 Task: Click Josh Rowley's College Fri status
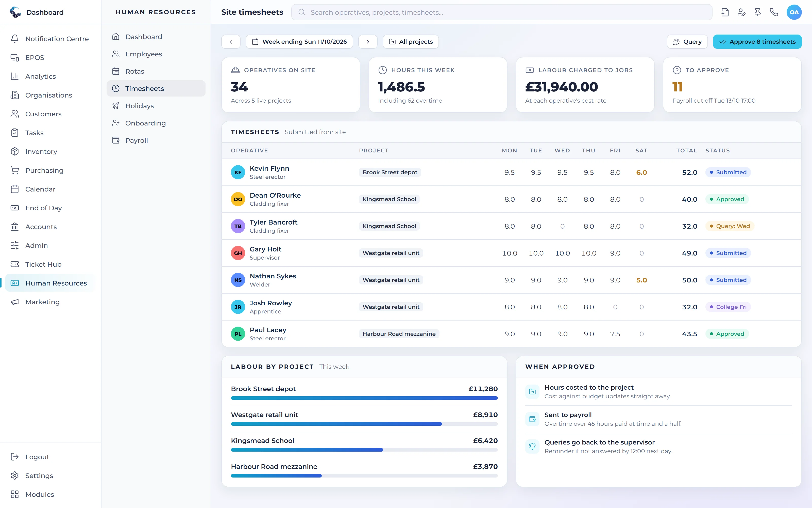point(728,307)
